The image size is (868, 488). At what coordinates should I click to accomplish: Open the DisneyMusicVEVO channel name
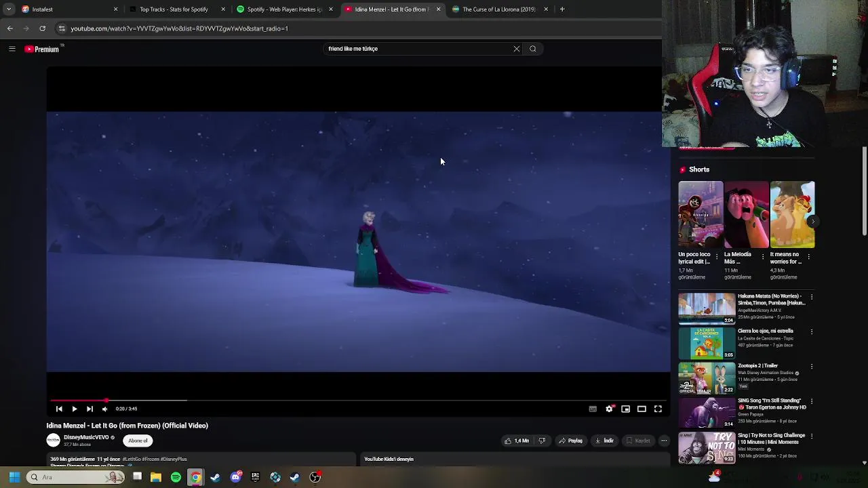[x=86, y=437]
